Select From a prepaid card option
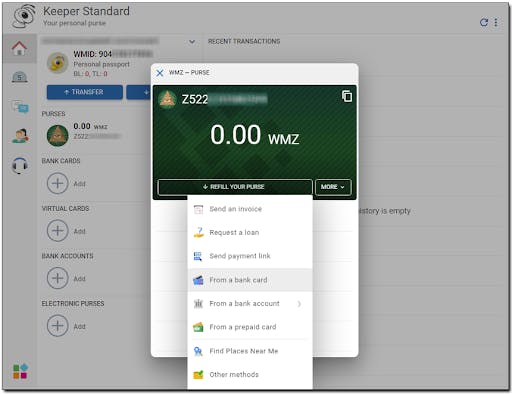Viewport: 512px width, 394px height. click(x=250, y=327)
